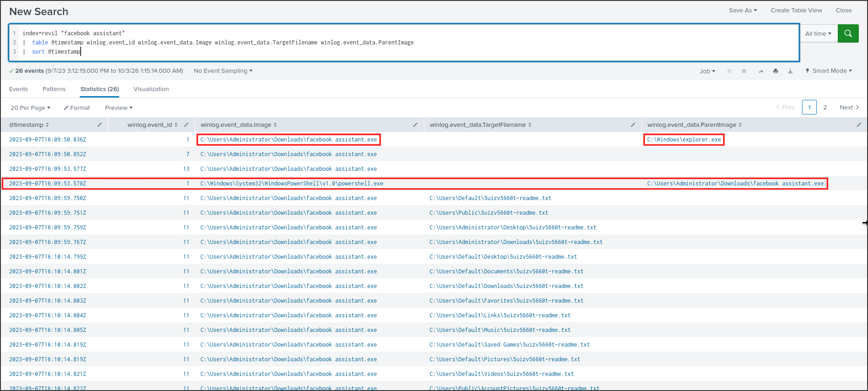
Task: Sort by winlog.event_data.TargetFilename column
Action: point(480,125)
